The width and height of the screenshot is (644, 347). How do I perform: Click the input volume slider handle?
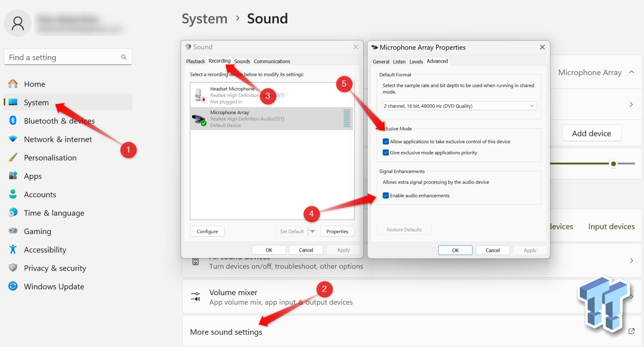[x=614, y=164]
